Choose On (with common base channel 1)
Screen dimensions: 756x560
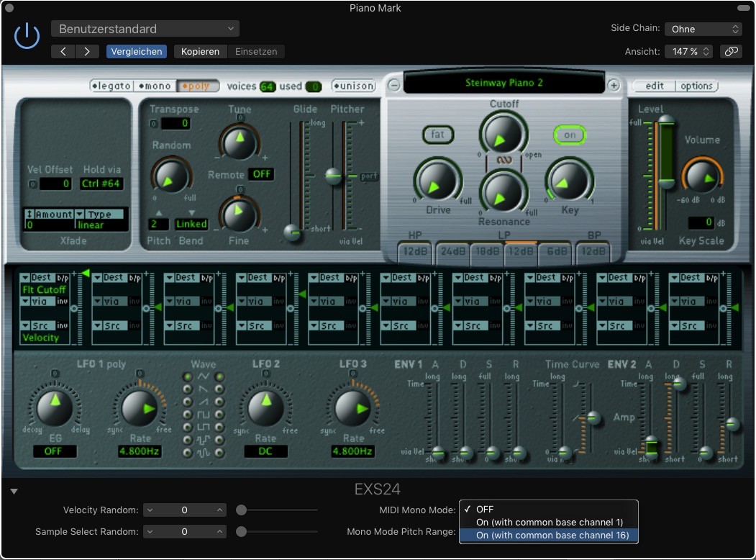(x=549, y=522)
